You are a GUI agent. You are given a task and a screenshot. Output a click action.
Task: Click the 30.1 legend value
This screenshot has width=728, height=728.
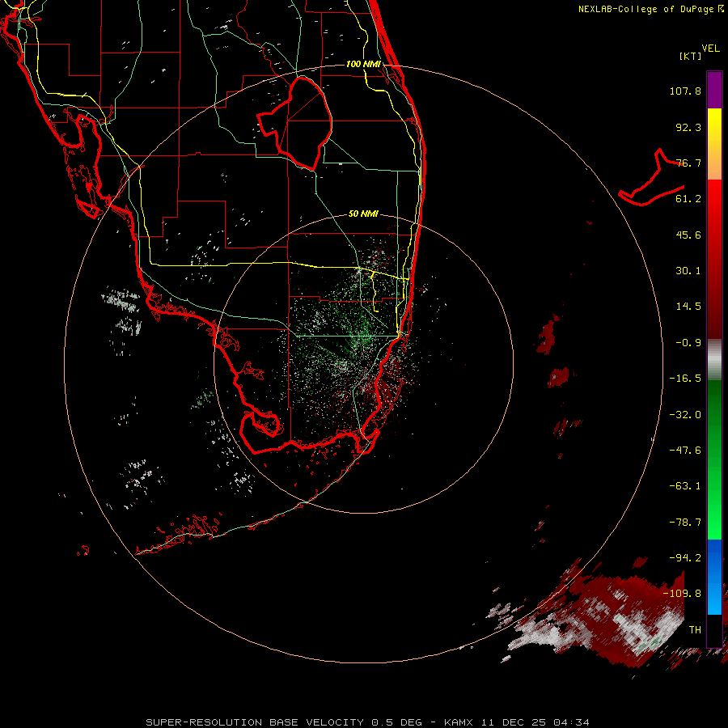pos(688,271)
